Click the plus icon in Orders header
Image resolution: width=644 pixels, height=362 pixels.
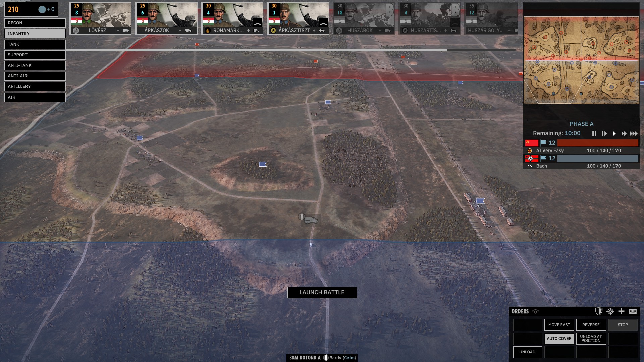point(621,311)
